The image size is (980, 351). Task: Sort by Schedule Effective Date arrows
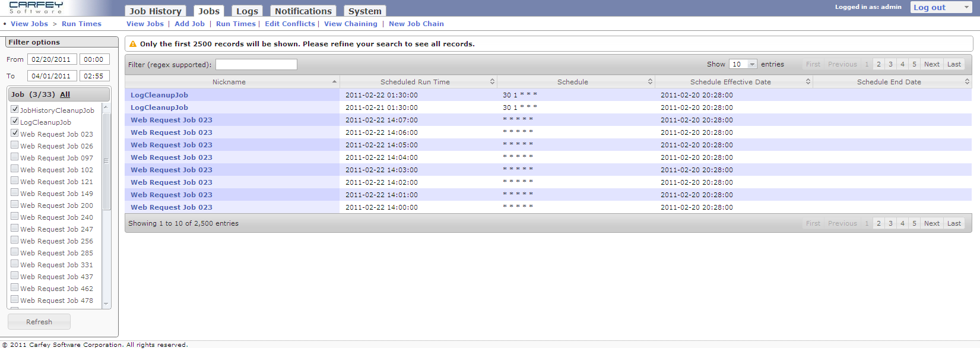pos(808,82)
